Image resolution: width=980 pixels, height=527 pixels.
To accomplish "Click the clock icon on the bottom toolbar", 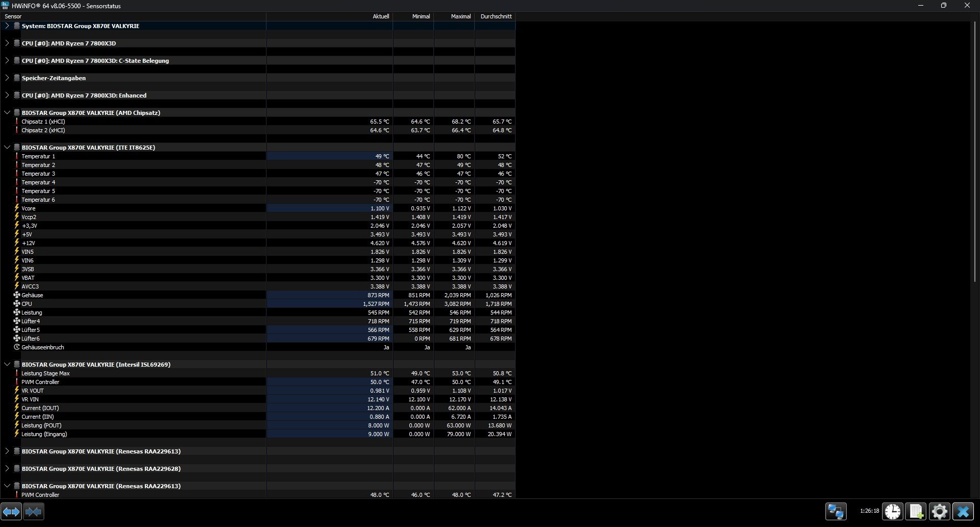I will tap(892, 511).
